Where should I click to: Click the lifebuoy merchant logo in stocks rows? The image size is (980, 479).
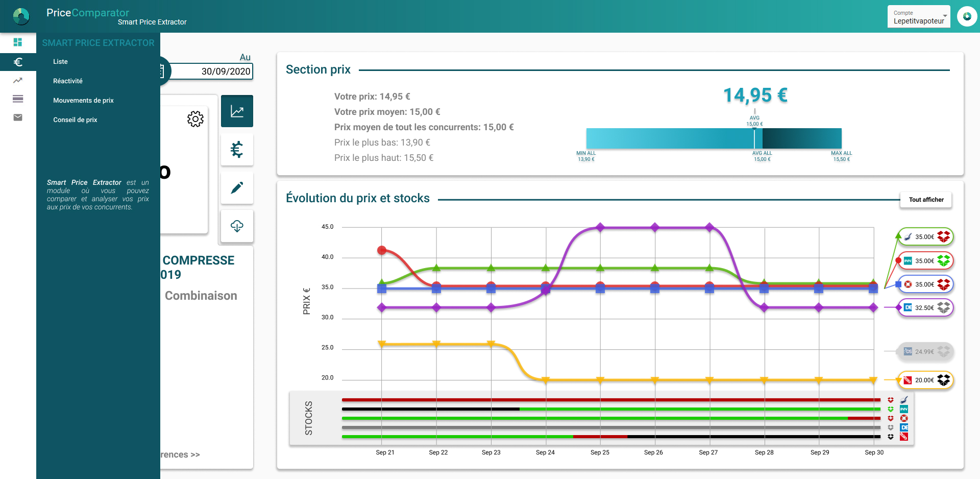pyautogui.click(x=904, y=418)
